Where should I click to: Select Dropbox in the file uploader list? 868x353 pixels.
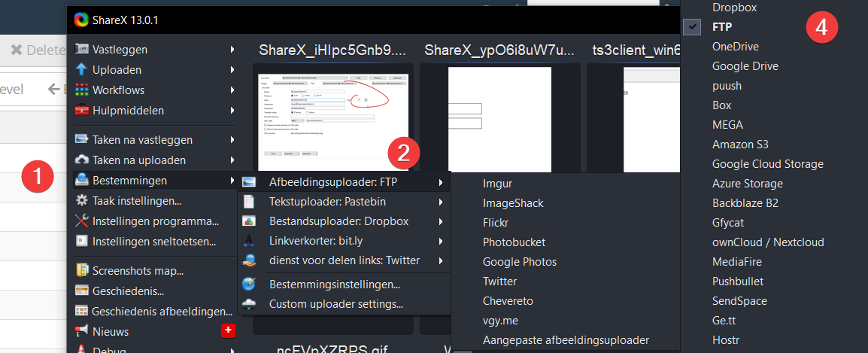(x=734, y=8)
